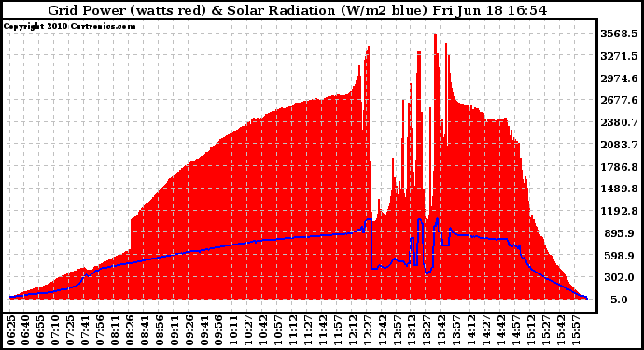Click the 12:12 time label
Viewport: 644px width, 350px height.
click(353, 329)
